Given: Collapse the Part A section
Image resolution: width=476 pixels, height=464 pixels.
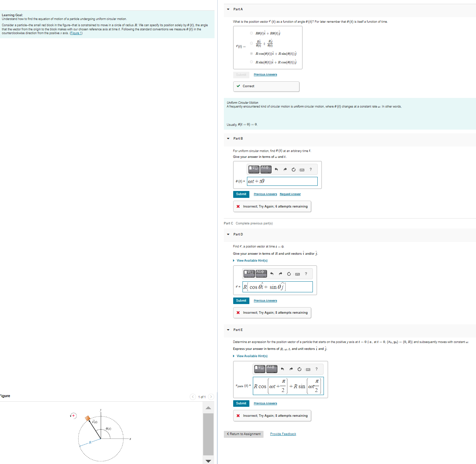Looking at the screenshot, I should click(x=228, y=9).
